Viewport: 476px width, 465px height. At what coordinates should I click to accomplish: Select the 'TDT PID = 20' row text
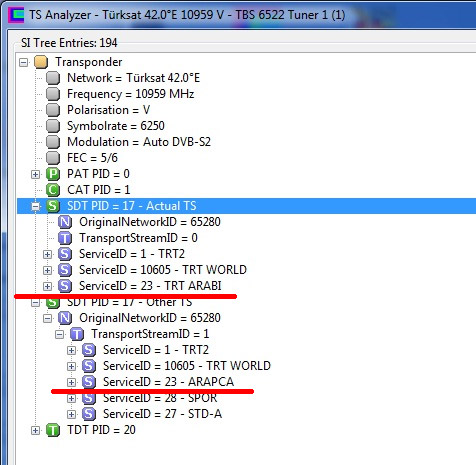(x=101, y=430)
